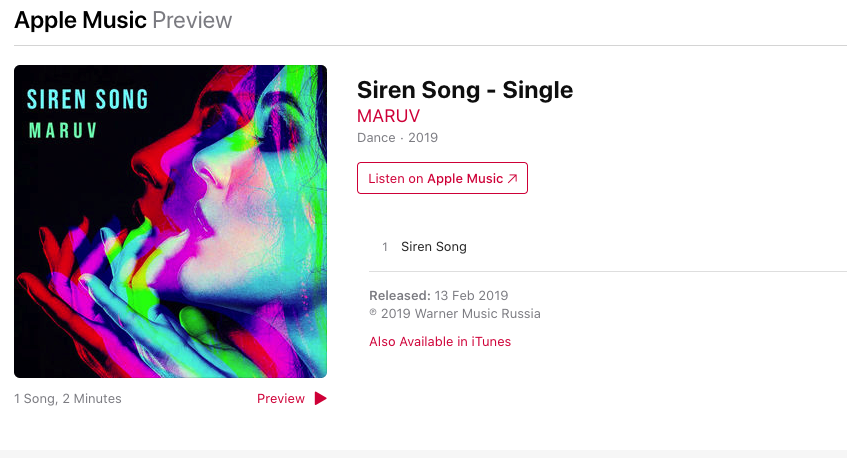
Task: Click the grey Preview word in header
Action: tap(192, 20)
